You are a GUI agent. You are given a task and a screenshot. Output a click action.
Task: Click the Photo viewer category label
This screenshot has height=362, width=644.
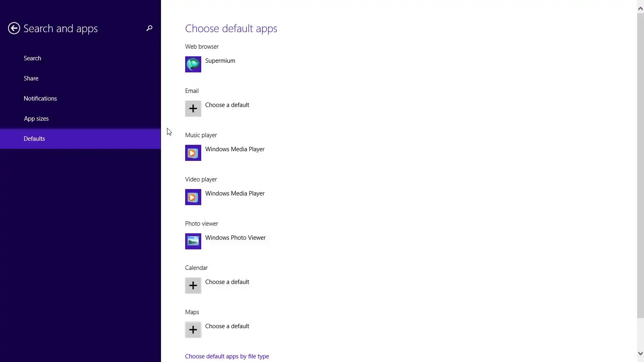pos(201,224)
